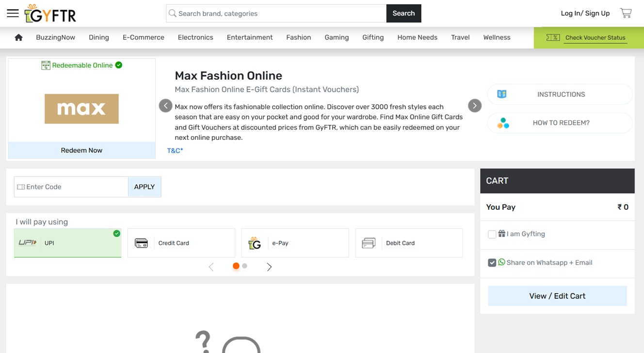
Task: Select Credit Card payment option
Action: tap(181, 243)
